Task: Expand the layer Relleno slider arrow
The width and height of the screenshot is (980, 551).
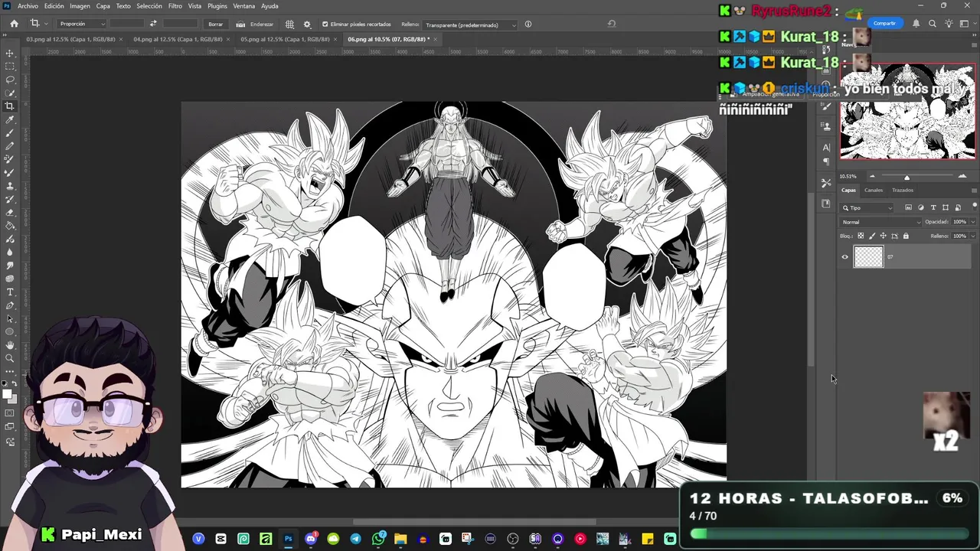Action: pyautogui.click(x=972, y=236)
